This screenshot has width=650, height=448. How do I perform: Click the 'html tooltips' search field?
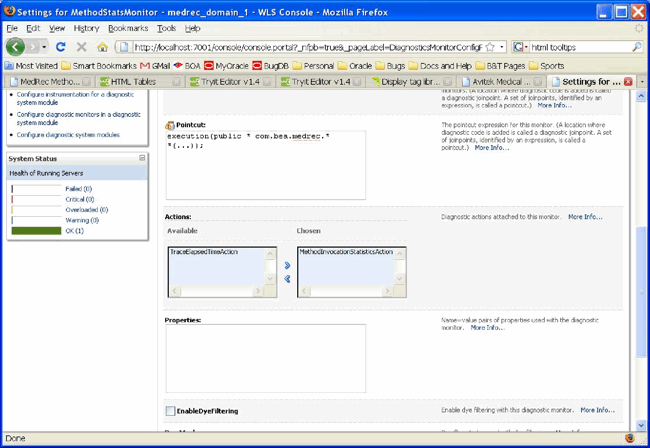(x=580, y=47)
